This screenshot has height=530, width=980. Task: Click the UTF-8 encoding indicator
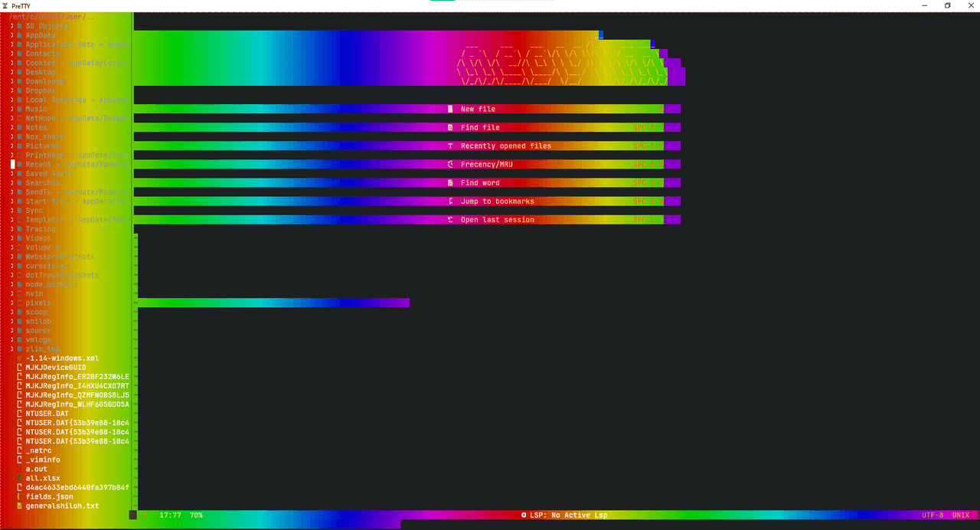933,515
